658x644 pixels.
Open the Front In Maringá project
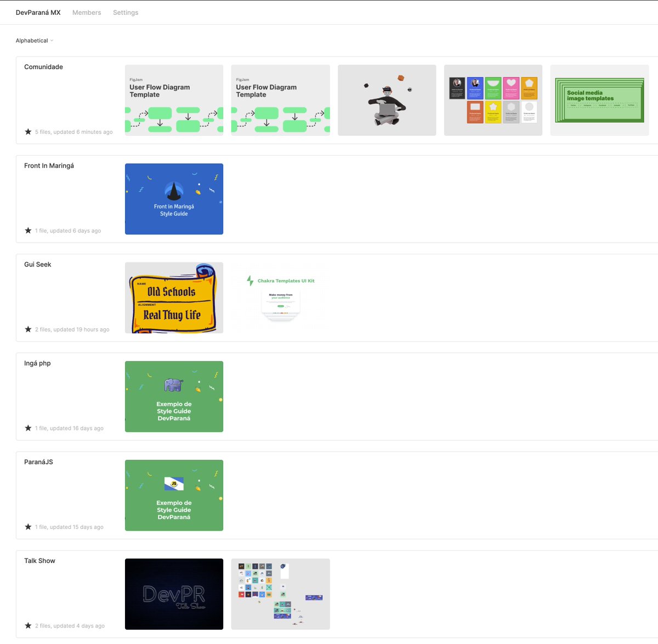[49, 166]
